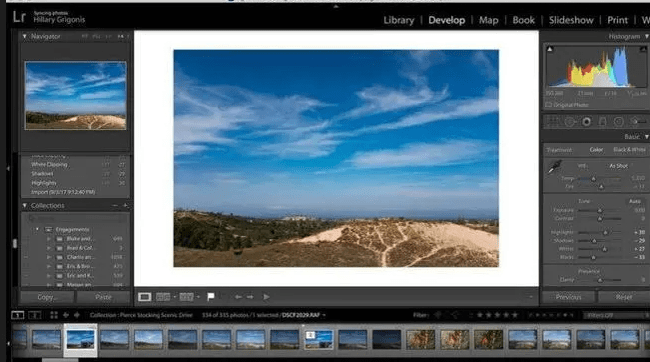Click the Exposure slider handle

coord(599,211)
